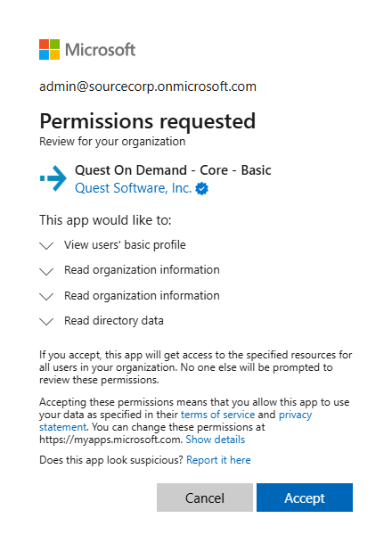
Task: Click the Accept button
Action: [305, 498]
